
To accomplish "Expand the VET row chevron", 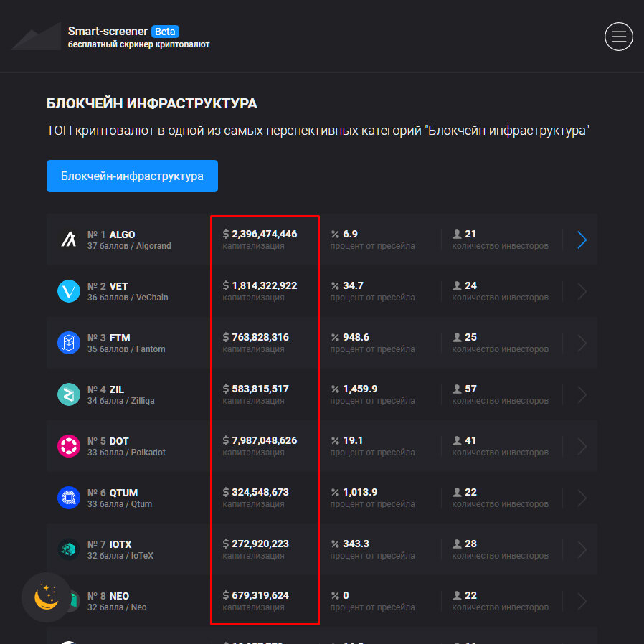I will 582,292.
